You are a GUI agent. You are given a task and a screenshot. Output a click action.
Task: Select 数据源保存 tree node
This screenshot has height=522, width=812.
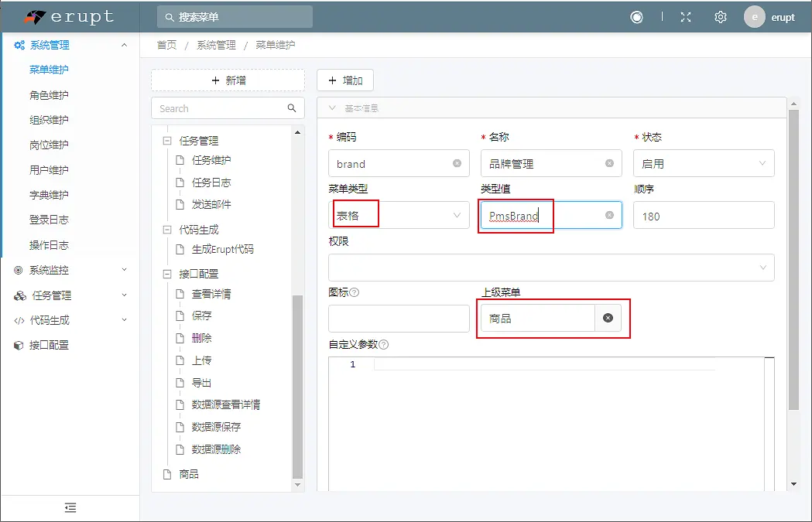(216, 427)
